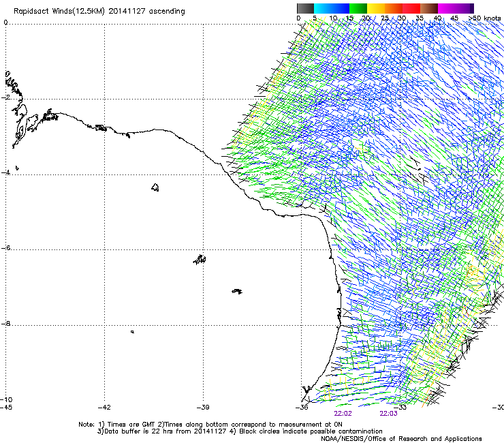Click the '35' legend scale label
Viewport: 504px width, 443px height.
[x=420, y=18]
